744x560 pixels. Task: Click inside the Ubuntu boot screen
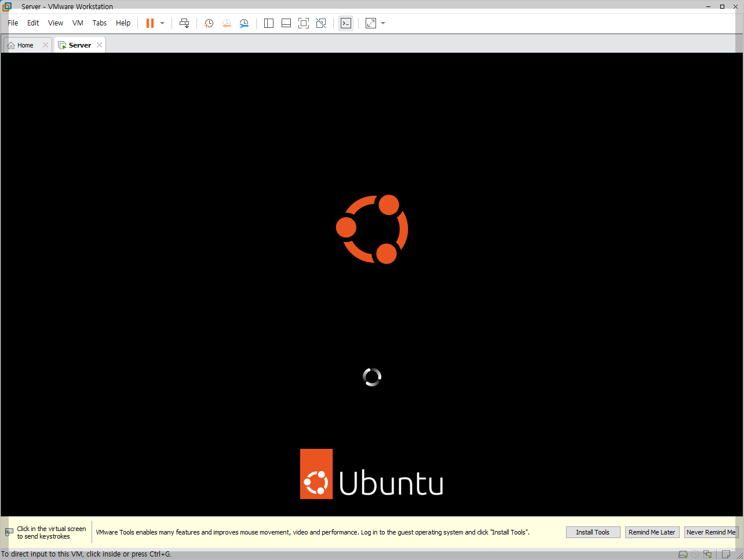[372, 284]
